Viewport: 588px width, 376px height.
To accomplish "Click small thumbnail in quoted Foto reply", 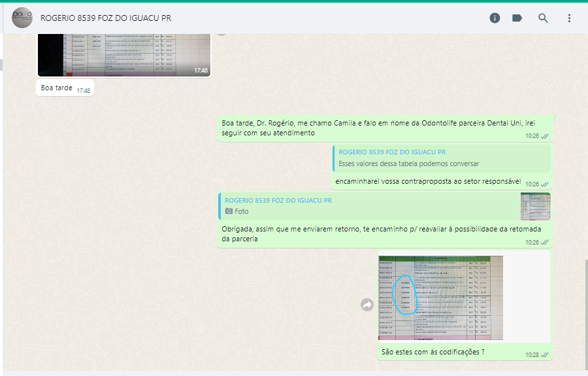I will point(535,206).
